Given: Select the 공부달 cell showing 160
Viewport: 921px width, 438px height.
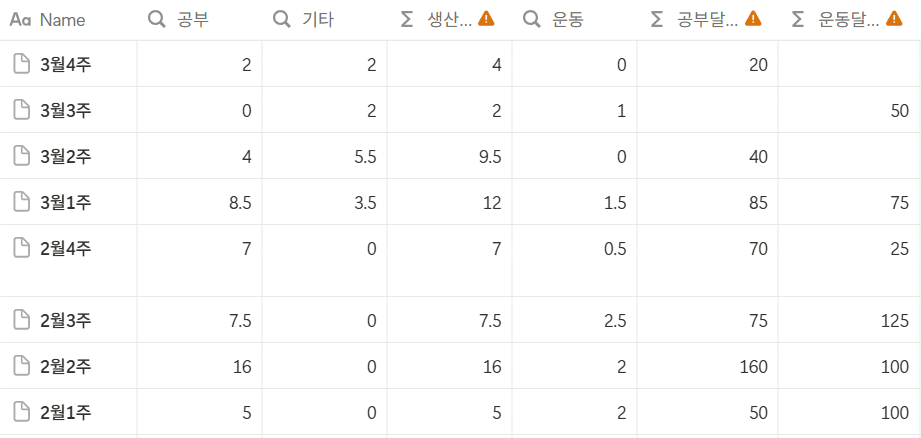Looking at the screenshot, I should pyautogui.click(x=707, y=366).
